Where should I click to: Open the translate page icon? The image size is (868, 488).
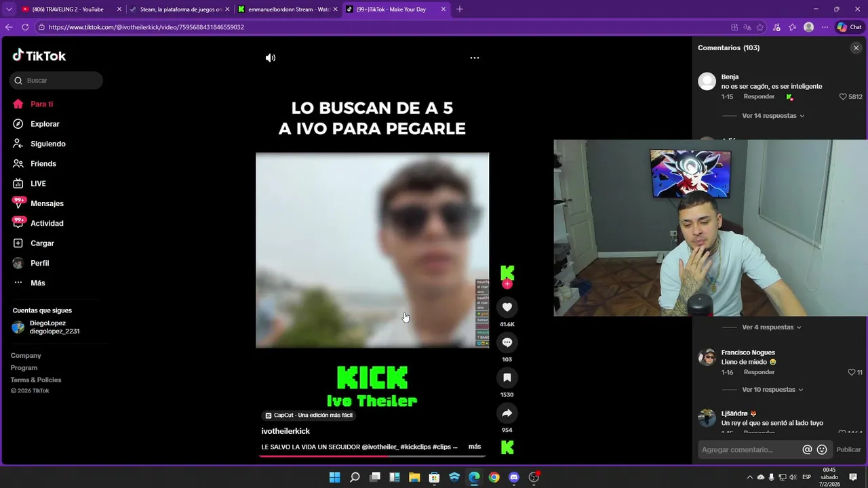click(747, 27)
